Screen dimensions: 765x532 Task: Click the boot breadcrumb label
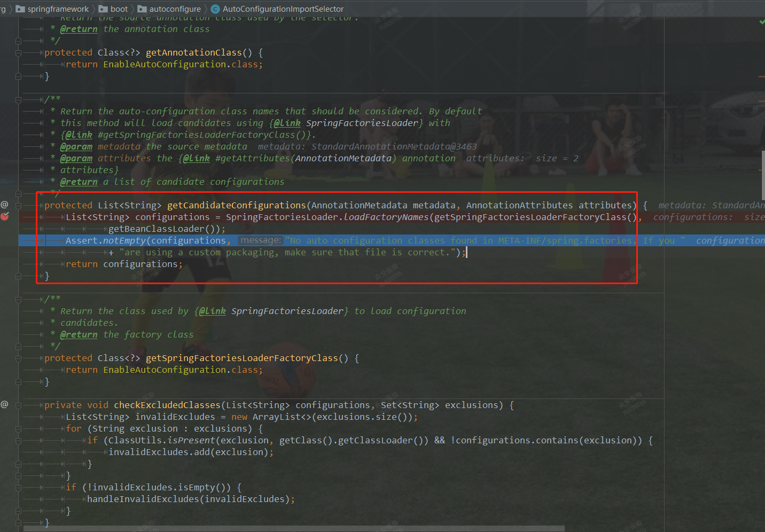click(119, 9)
